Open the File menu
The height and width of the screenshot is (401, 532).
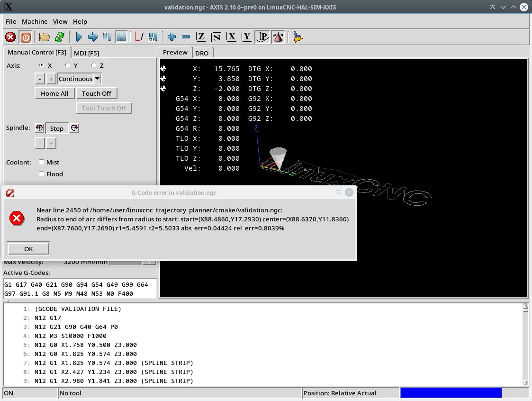coord(11,21)
